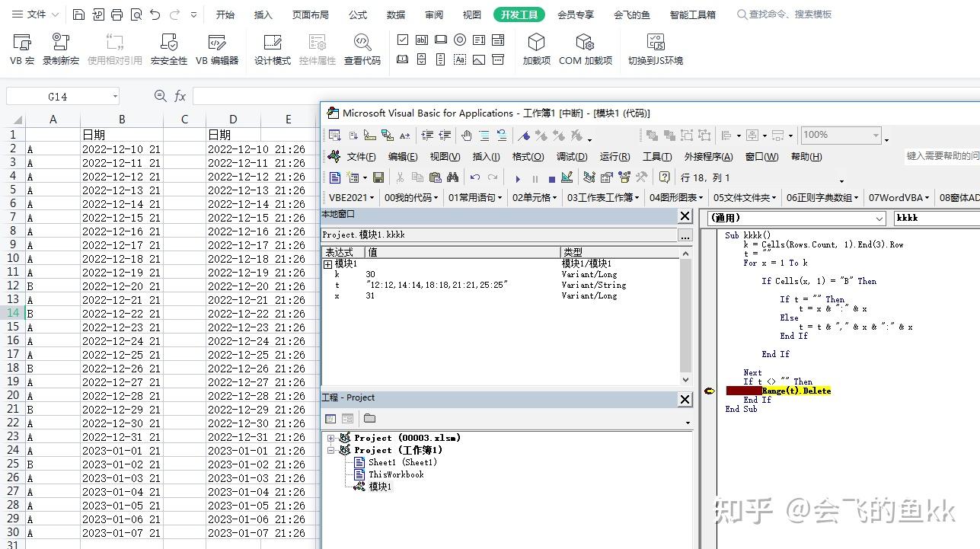Open 宏安全性 macro security settings
The image size is (980, 549).
[x=168, y=49]
